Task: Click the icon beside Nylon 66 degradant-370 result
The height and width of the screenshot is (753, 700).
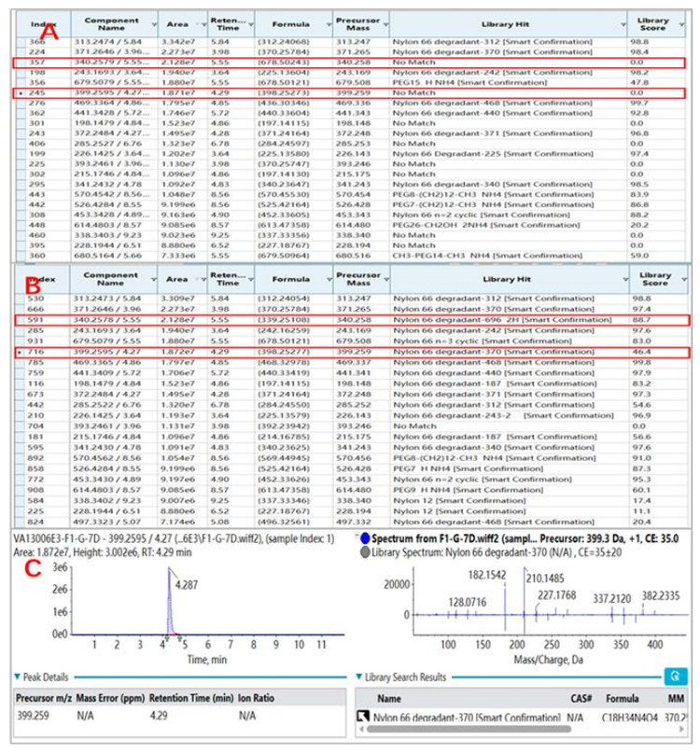Action: (362, 717)
